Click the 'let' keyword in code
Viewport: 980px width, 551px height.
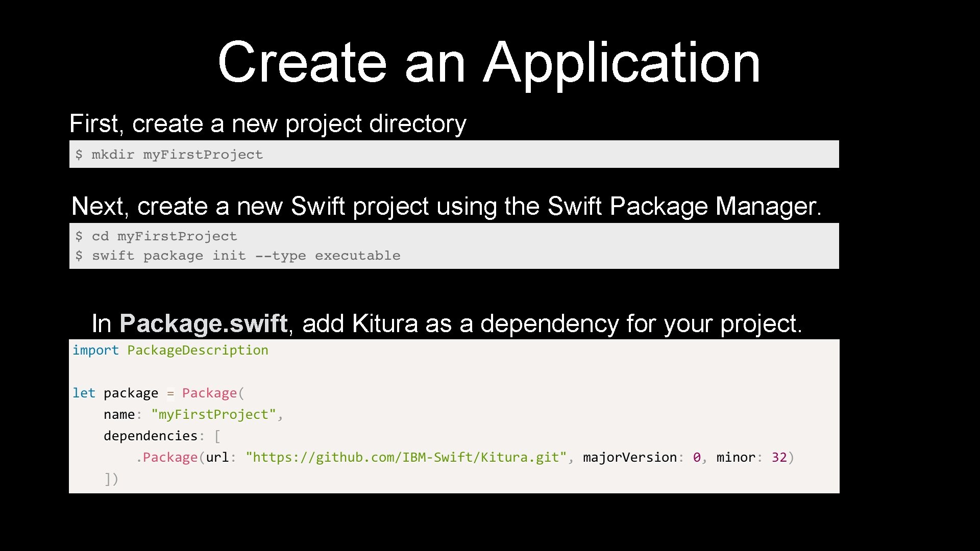coord(84,393)
